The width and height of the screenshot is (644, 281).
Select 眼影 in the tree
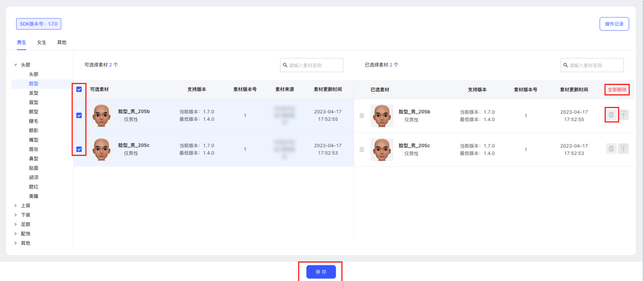click(34, 131)
